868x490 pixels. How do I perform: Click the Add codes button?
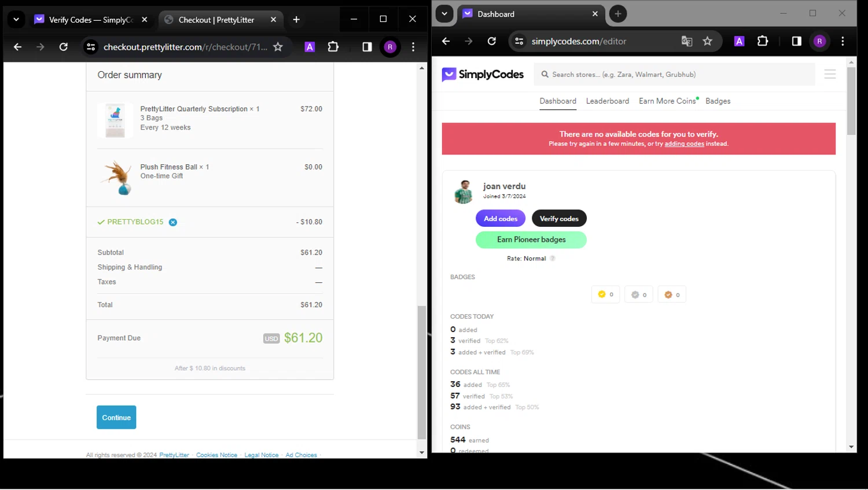501,219
